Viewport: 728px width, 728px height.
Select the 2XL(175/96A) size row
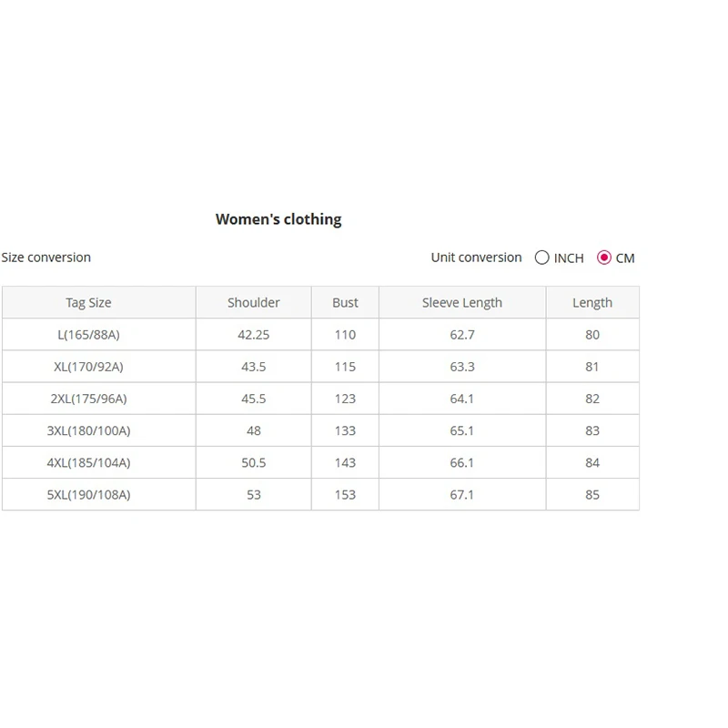click(321, 399)
